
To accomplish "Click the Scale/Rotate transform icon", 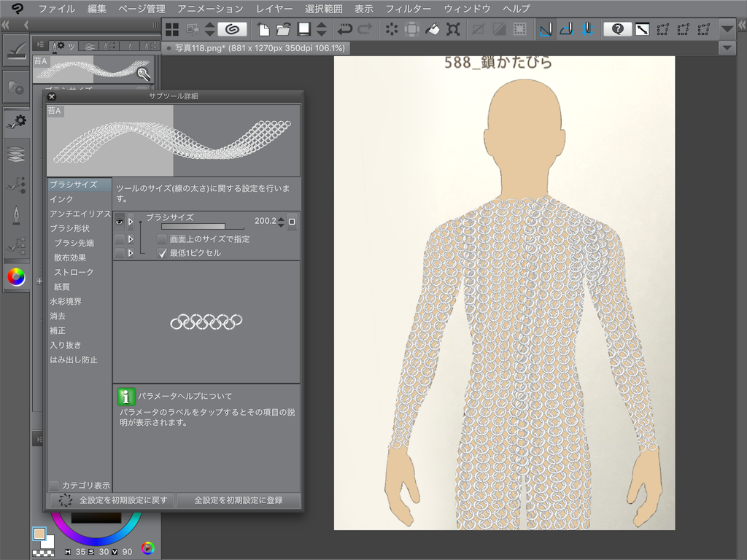I will [x=453, y=29].
